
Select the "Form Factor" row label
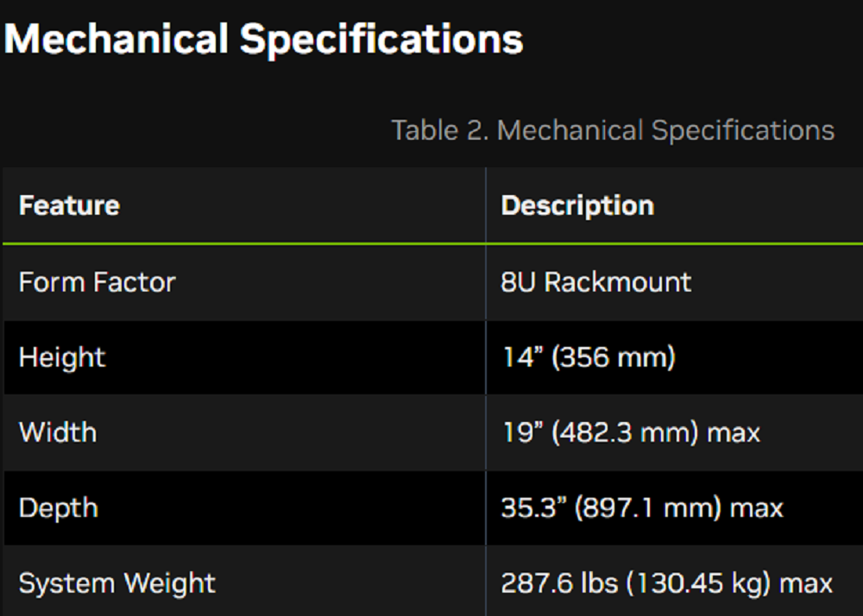click(x=97, y=282)
